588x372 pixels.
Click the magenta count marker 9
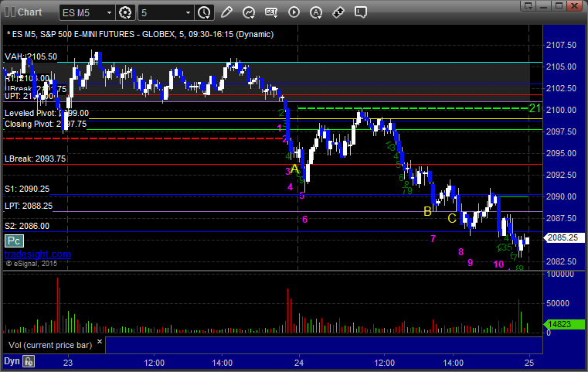tap(471, 263)
